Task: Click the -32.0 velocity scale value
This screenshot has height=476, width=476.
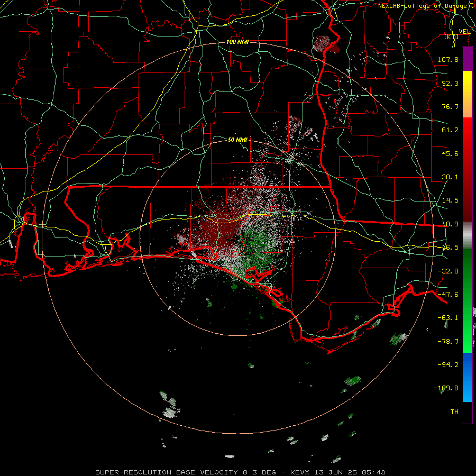Action: pyautogui.click(x=448, y=271)
